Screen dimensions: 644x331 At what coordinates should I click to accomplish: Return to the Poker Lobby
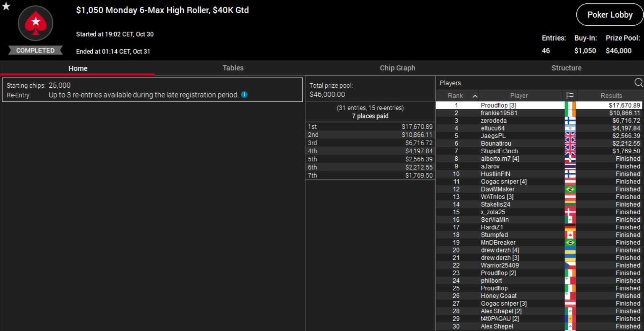click(609, 15)
